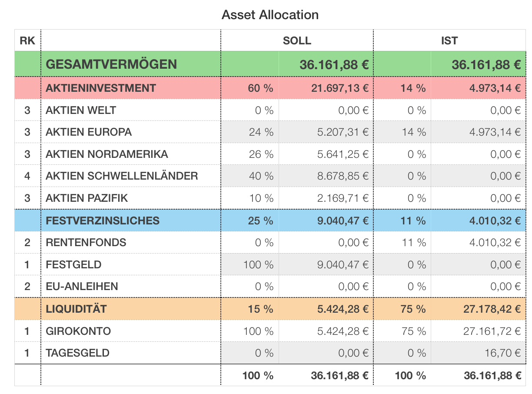Select the SOLL column header

[x=297, y=41]
